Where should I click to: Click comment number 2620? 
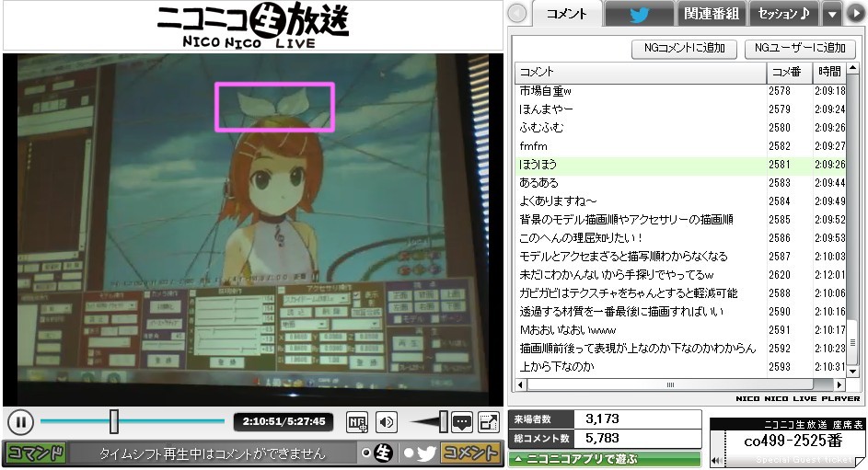pos(780,275)
